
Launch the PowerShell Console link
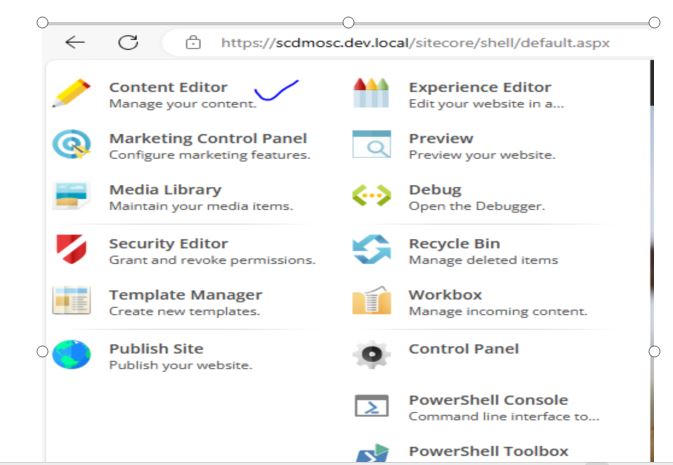[488, 400]
